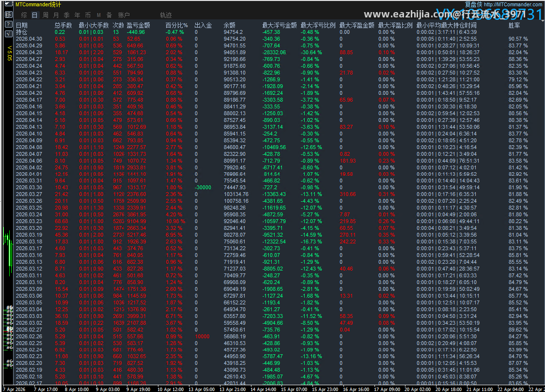Click the 0:00:01 | 0:44:09 | 76:51:31 holding time
Image resolution: width=545 pixels, height=392 pixels.
[x=448, y=161]
